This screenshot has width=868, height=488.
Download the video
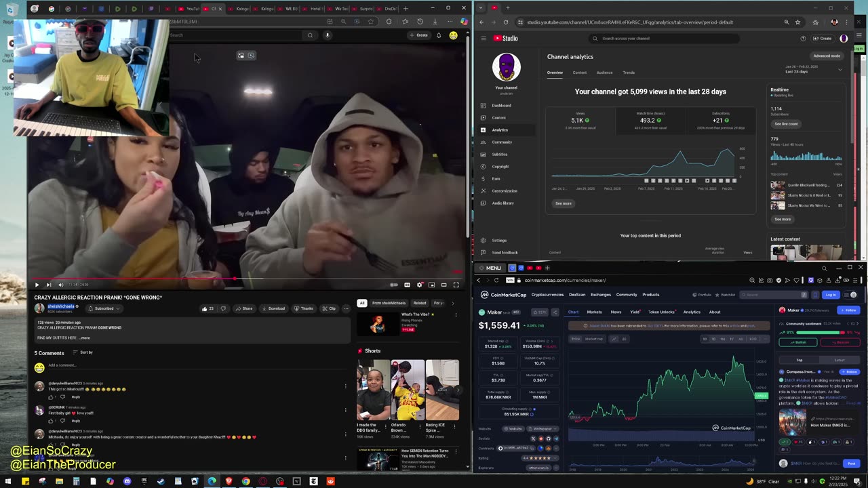pos(273,308)
